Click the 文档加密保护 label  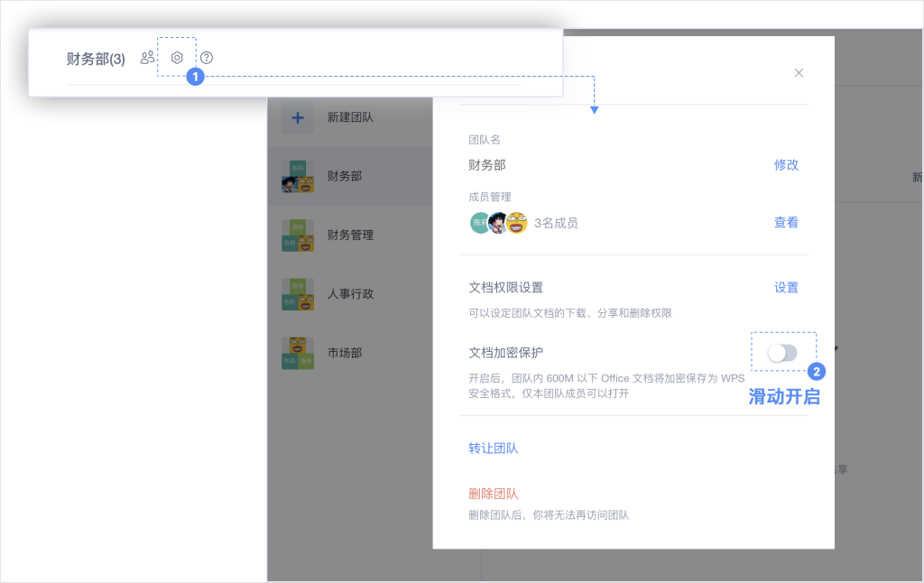pos(505,353)
